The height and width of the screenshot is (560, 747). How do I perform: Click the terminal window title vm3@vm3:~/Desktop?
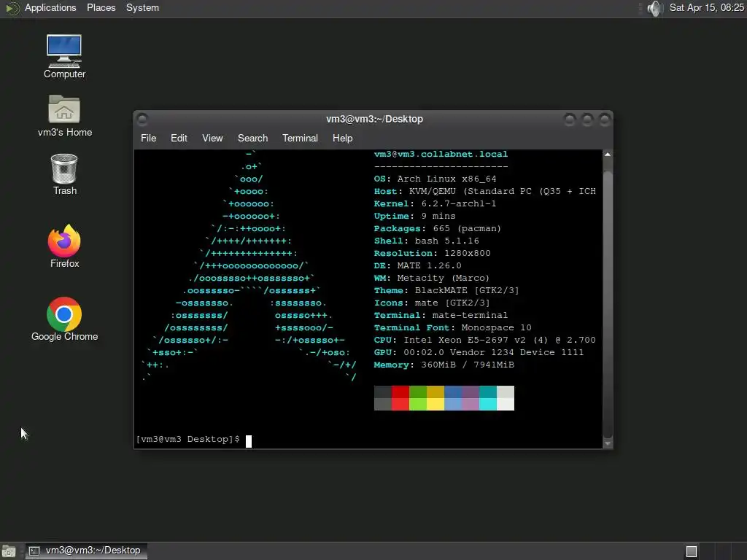pos(374,119)
